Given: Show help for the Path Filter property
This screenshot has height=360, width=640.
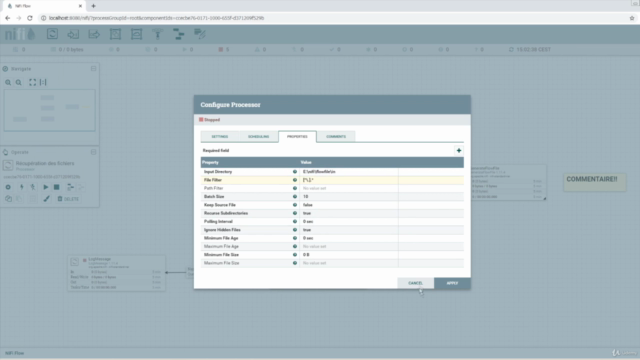Looking at the screenshot, I should [295, 188].
